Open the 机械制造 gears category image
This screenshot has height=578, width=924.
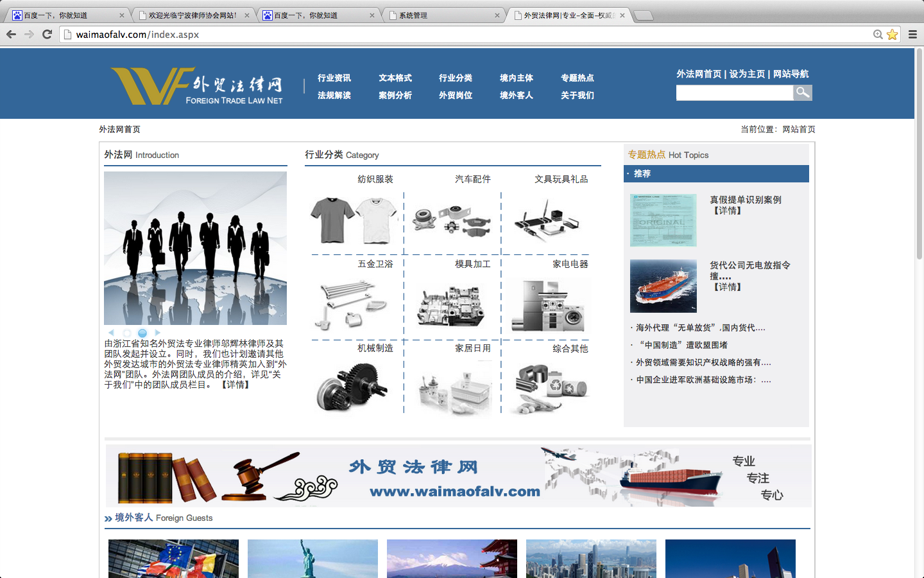tap(353, 386)
